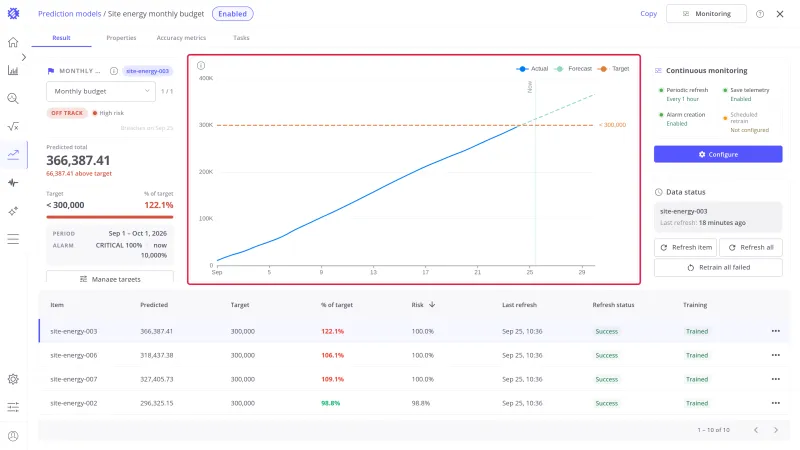The height and width of the screenshot is (450, 800).
Task: Close the prediction model view
Action: (x=780, y=14)
